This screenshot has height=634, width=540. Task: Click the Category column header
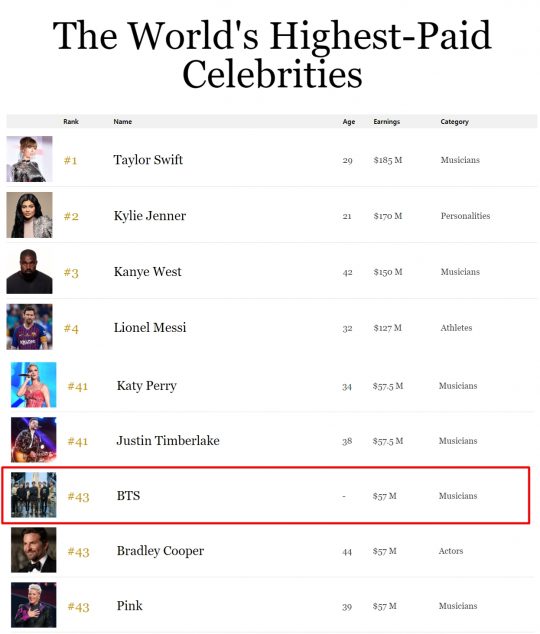pyautogui.click(x=454, y=121)
